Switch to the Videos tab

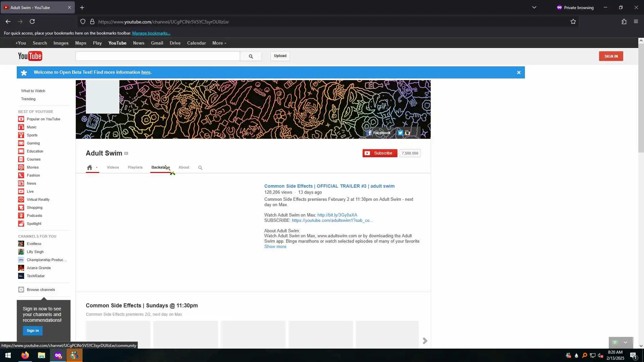[113, 167]
